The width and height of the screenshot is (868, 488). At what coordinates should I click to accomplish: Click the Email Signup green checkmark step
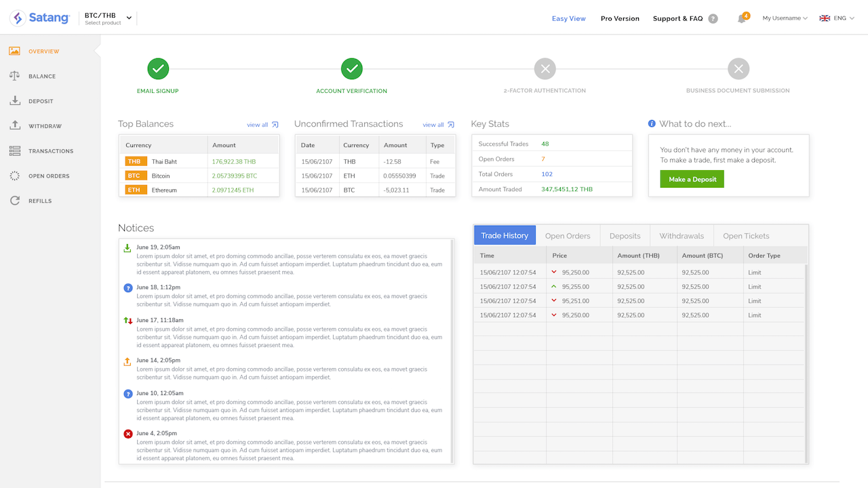point(158,68)
